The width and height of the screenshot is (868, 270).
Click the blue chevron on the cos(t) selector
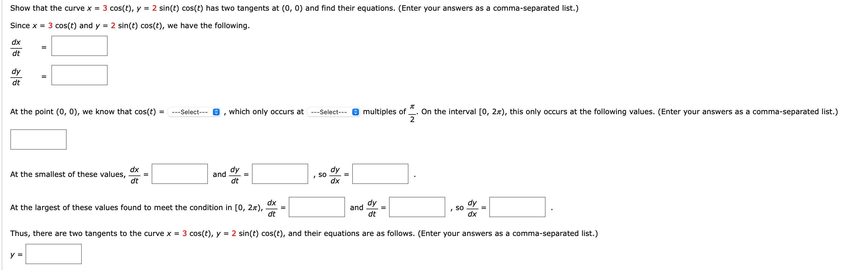pos(216,112)
